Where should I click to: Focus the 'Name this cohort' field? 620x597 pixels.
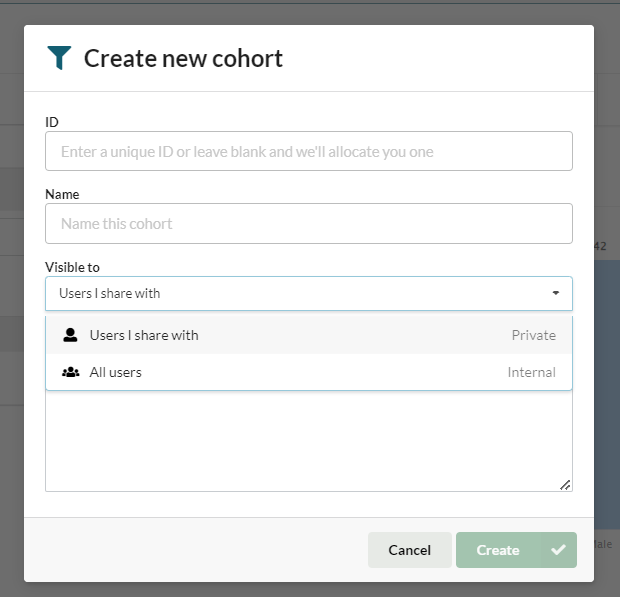[308, 224]
